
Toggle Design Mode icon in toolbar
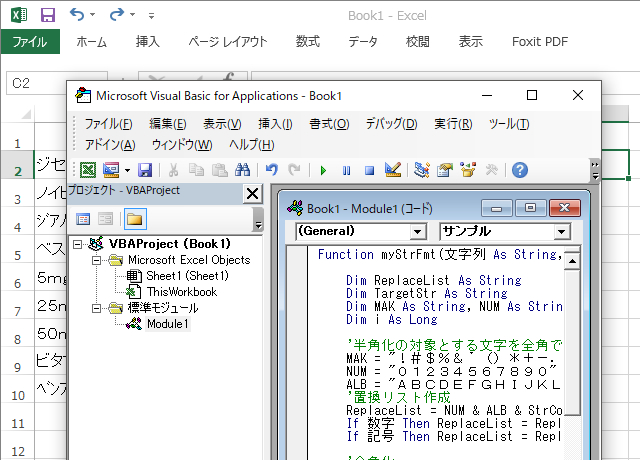pyautogui.click(x=392, y=170)
